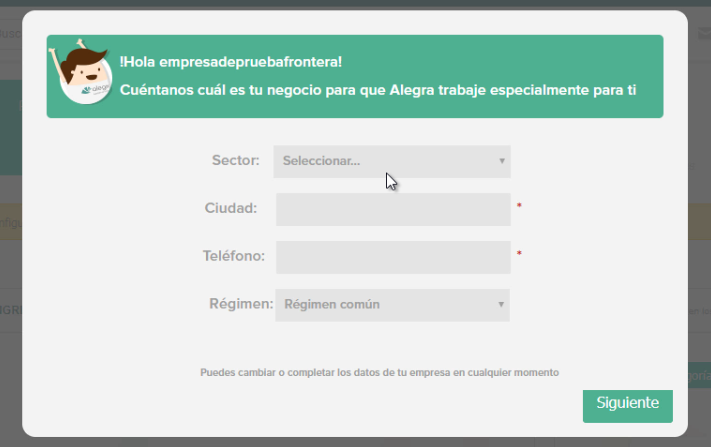Click the text Cuéntanos cuál es tu negocio
The image size is (711, 447).
(x=220, y=90)
